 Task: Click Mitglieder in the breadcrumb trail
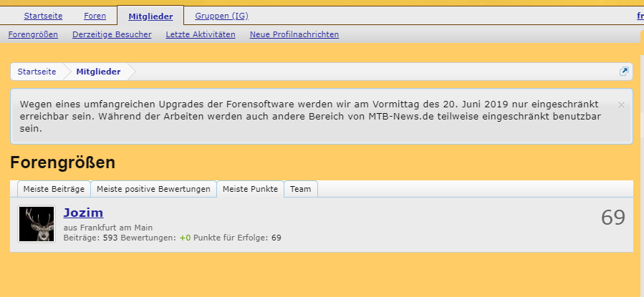pyautogui.click(x=98, y=72)
